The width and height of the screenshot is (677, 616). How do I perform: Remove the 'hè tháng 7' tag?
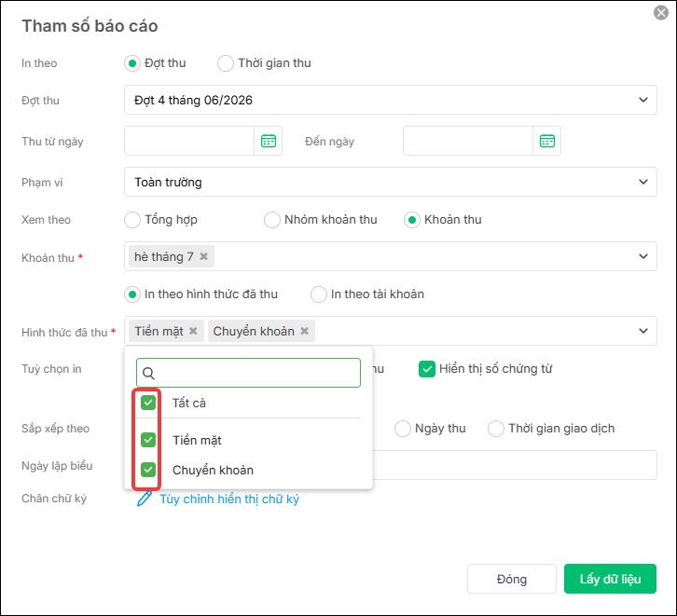point(204,256)
